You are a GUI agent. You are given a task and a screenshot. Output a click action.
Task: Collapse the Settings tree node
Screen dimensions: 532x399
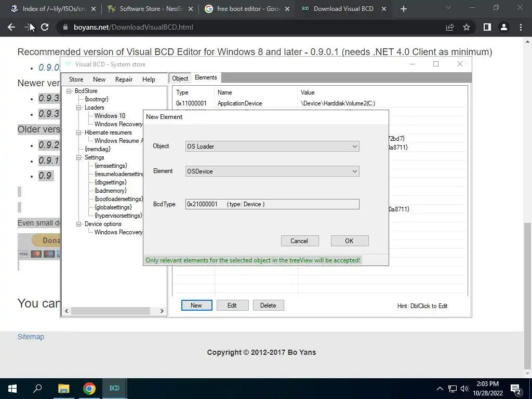click(79, 157)
